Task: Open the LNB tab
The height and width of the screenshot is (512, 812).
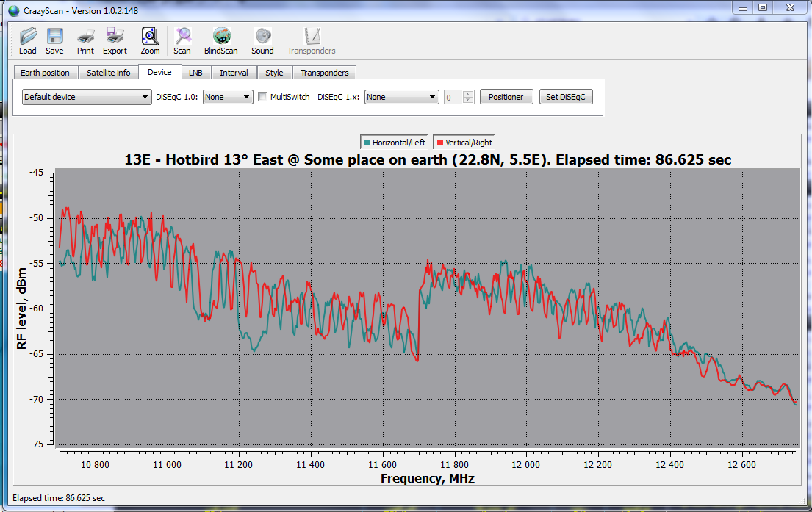Action: (195, 73)
